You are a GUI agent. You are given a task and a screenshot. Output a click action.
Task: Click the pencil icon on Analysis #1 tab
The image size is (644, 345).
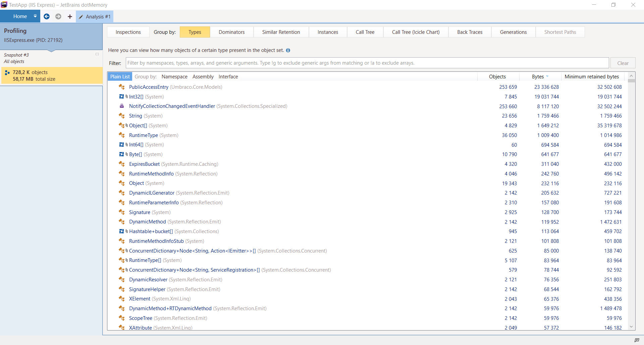[x=81, y=16]
